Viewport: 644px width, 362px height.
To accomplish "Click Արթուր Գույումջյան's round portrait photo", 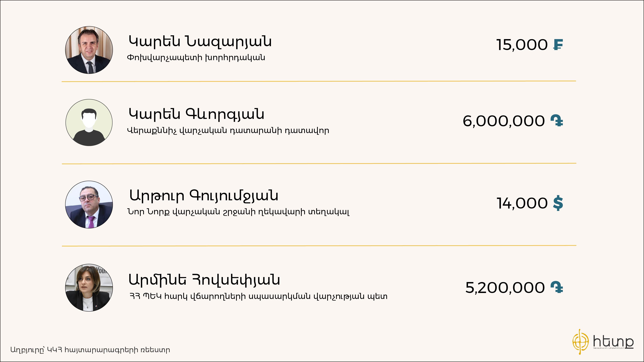I will click(x=89, y=205).
